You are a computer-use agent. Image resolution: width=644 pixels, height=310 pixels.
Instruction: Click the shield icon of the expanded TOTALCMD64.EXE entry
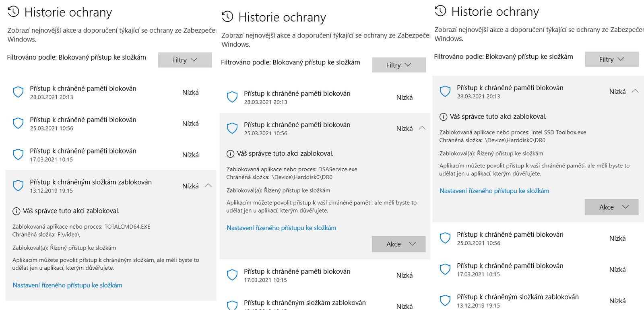[18, 186]
